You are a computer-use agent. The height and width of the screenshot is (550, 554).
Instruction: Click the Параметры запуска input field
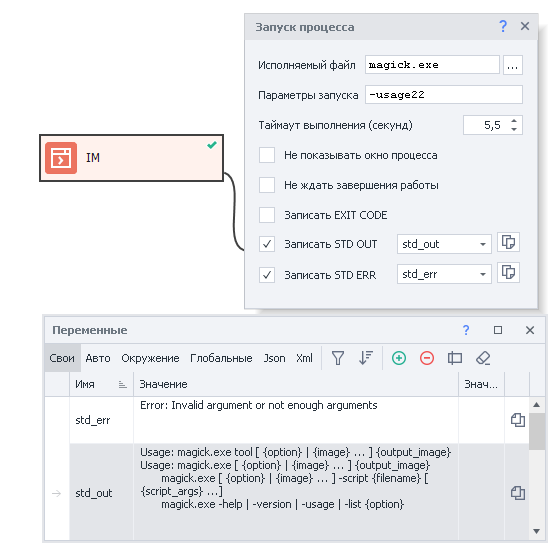(x=444, y=95)
